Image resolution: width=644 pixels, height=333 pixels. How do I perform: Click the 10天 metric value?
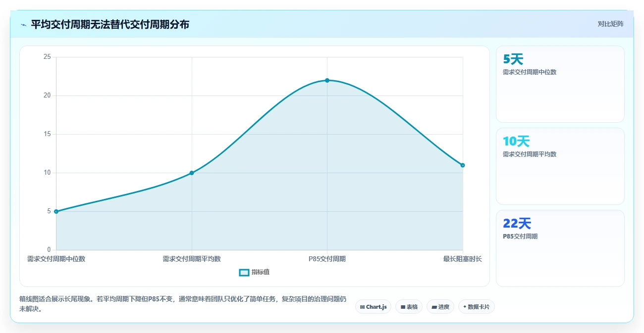pos(516,142)
